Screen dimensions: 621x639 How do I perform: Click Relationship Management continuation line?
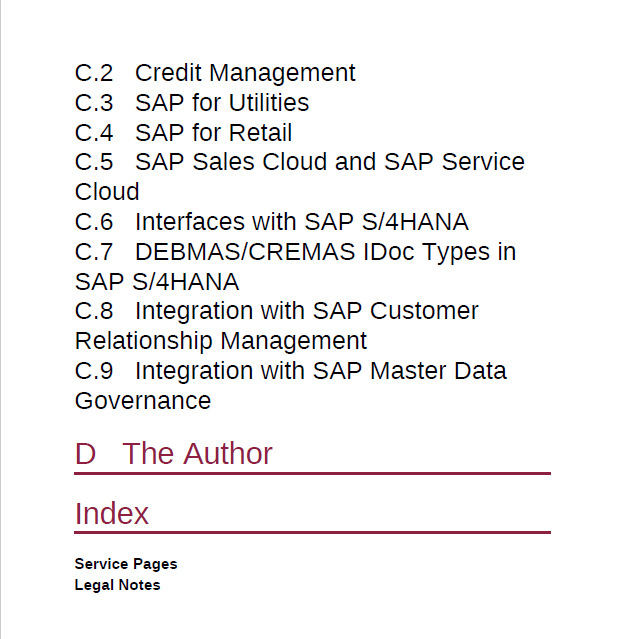(221, 341)
